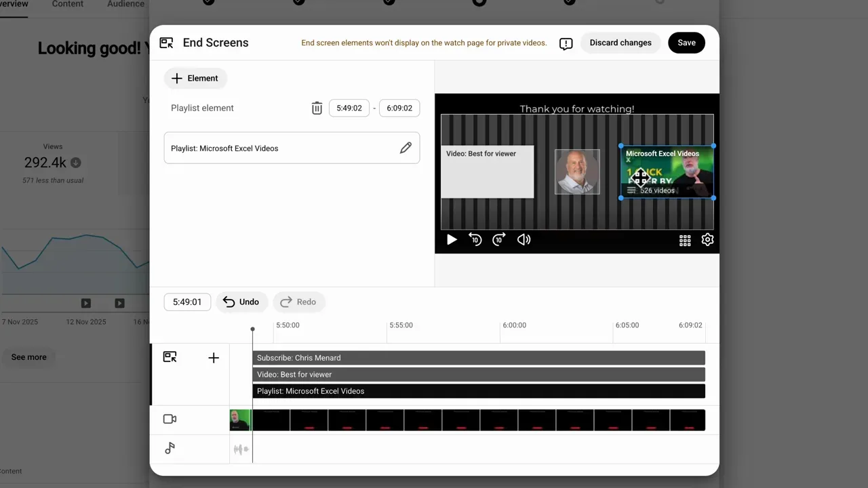Select the Subscribe: Chris Menard timeline bar

(479, 357)
